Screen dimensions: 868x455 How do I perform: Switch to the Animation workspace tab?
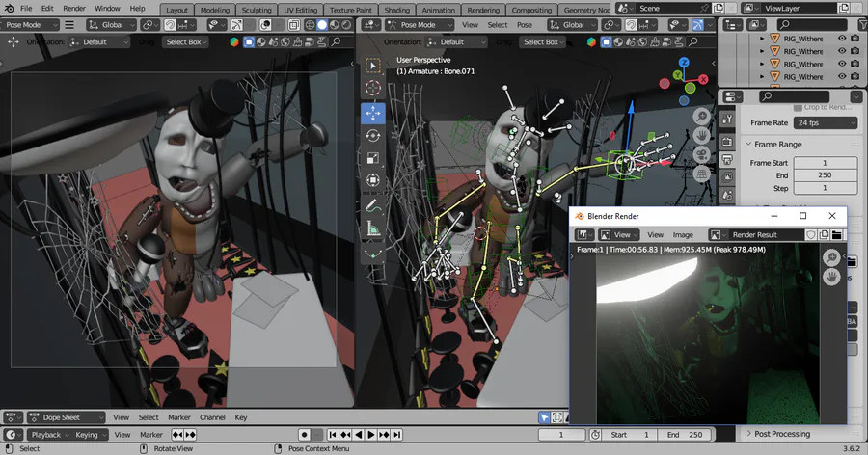click(x=439, y=10)
